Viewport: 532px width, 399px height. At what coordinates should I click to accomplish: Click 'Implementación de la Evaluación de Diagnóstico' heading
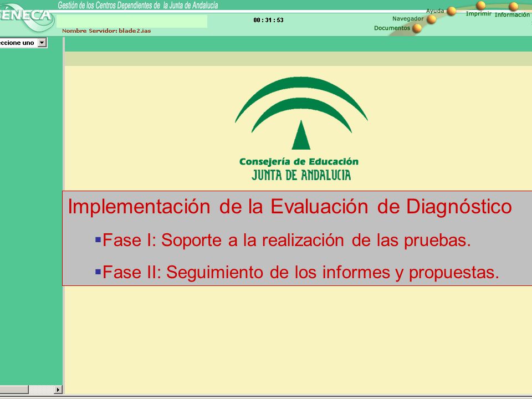click(x=290, y=206)
